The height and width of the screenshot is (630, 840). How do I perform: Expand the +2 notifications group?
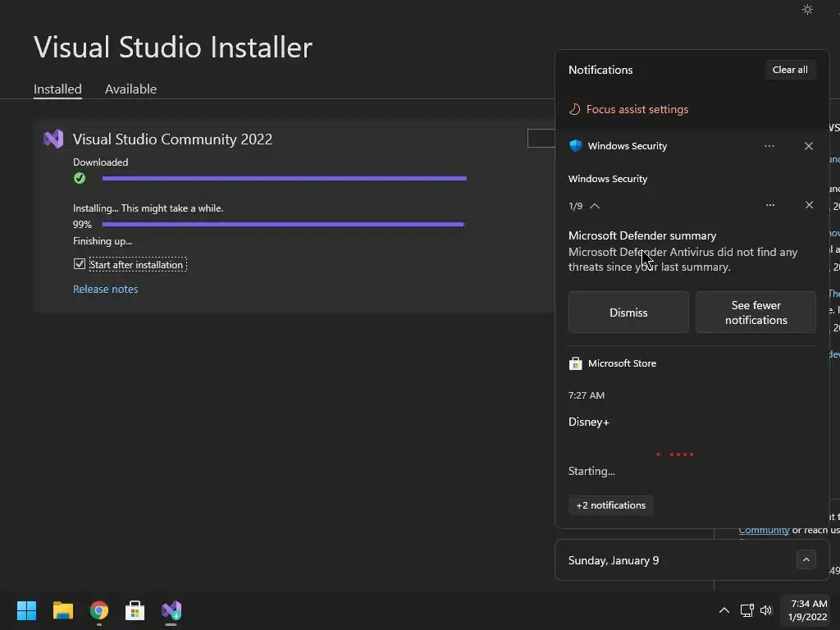(611, 505)
